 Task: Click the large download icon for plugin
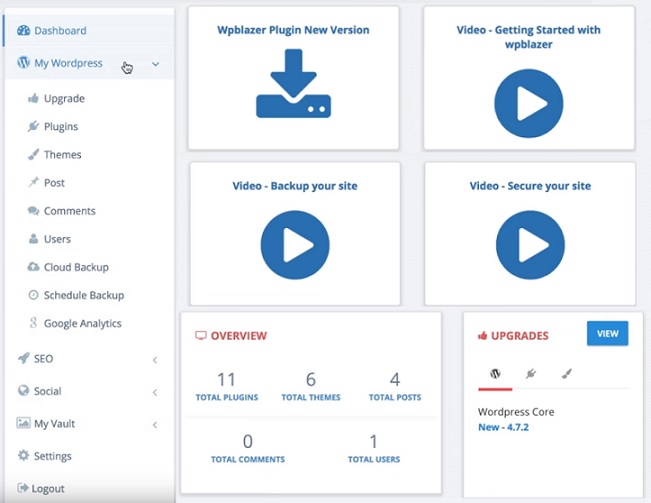294,83
